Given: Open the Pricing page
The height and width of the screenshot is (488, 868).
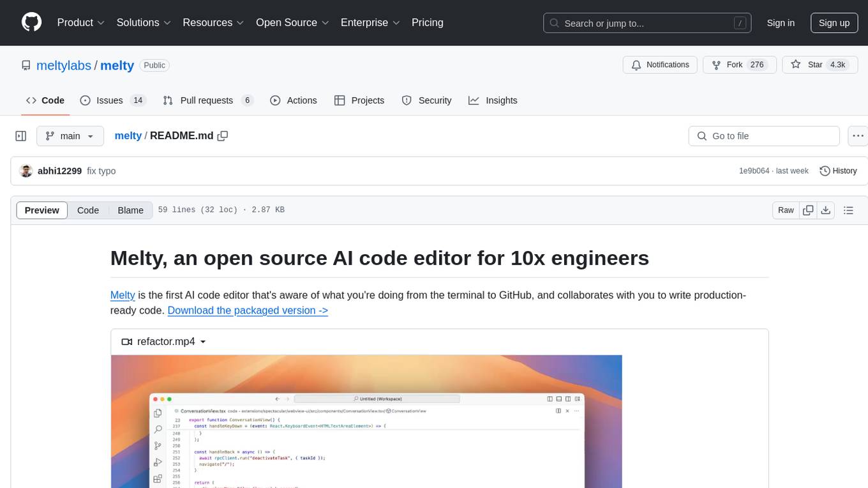Looking at the screenshot, I should coord(428,22).
